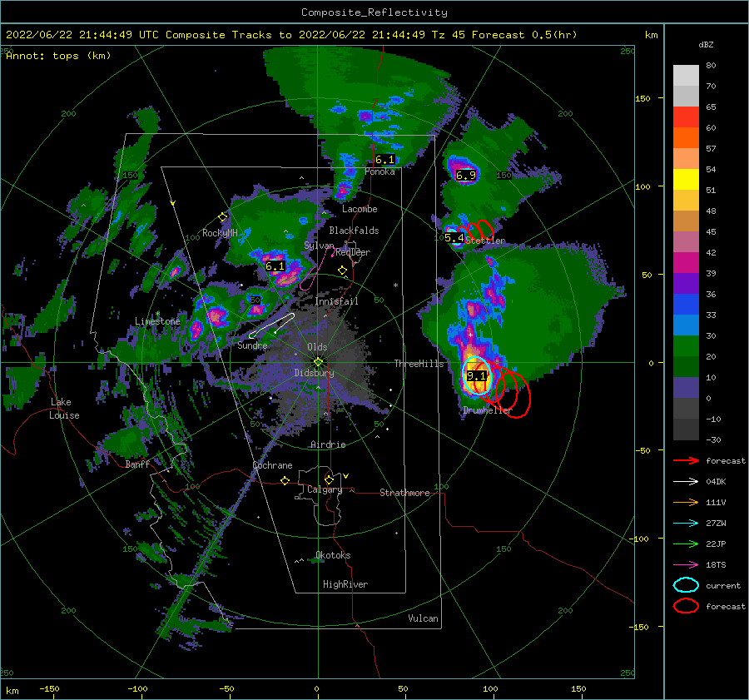Click the Vulcan label

pyautogui.click(x=424, y=618)
